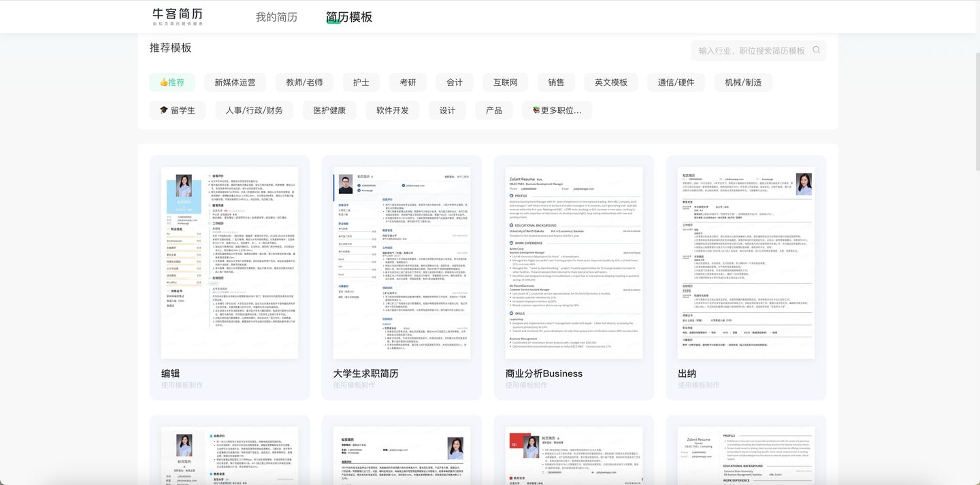The height and width of the screenshot is (485, 980).
Task: Focus the resume template search field
Action: coord(759,50)
